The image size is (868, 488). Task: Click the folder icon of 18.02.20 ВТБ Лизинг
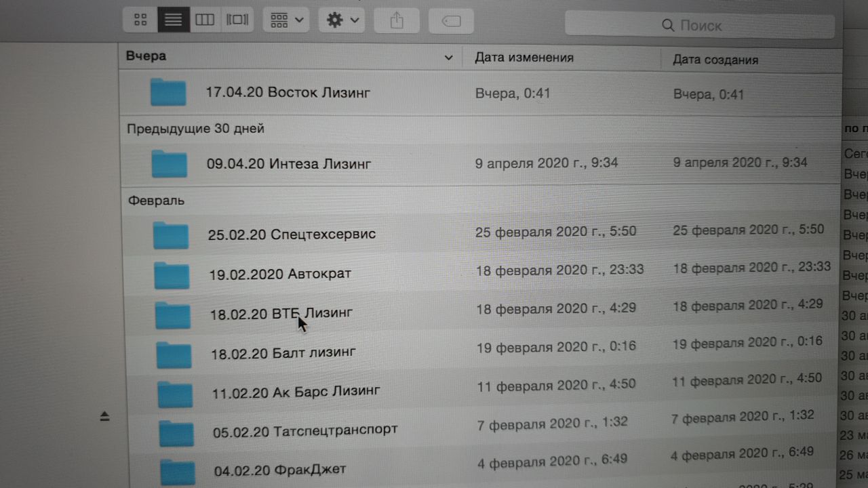(173, 314)
